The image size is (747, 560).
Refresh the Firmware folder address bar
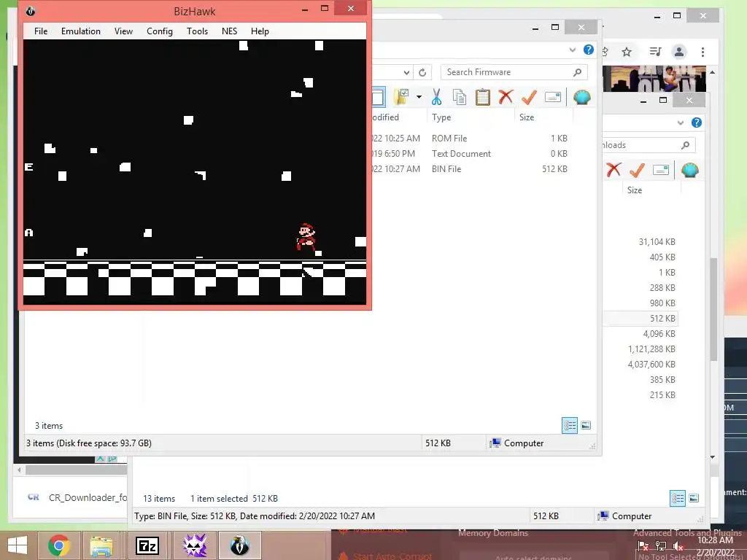422,72
